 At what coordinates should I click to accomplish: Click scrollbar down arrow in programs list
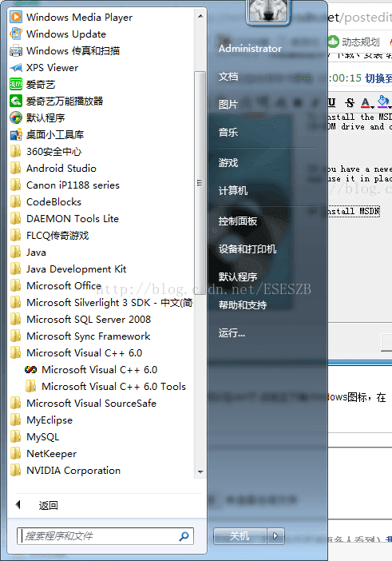tap(200, 472)
